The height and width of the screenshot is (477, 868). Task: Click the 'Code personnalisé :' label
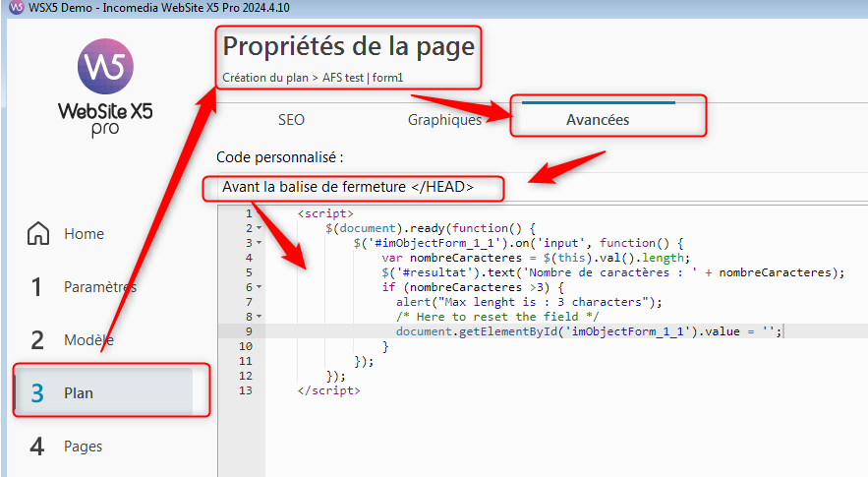(279, 157)
